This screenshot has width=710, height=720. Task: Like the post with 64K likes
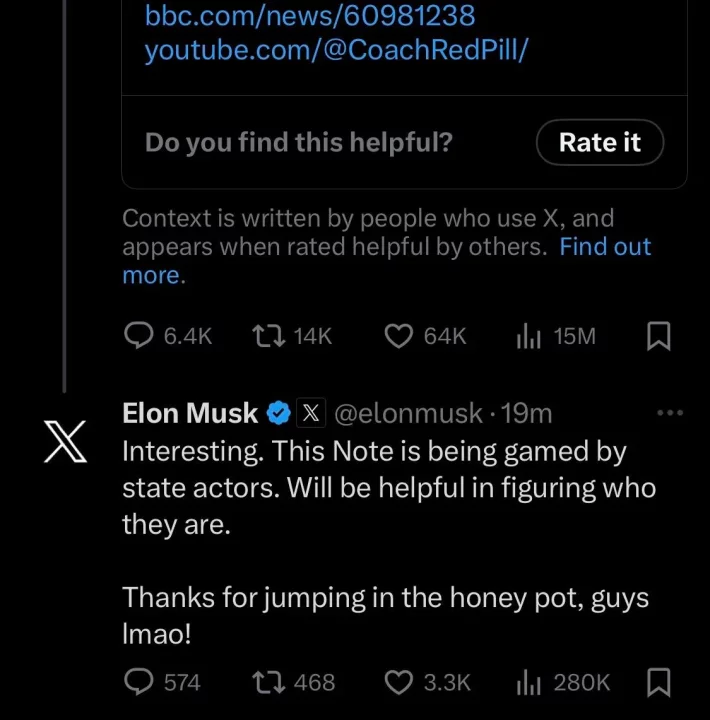point(399,336)
